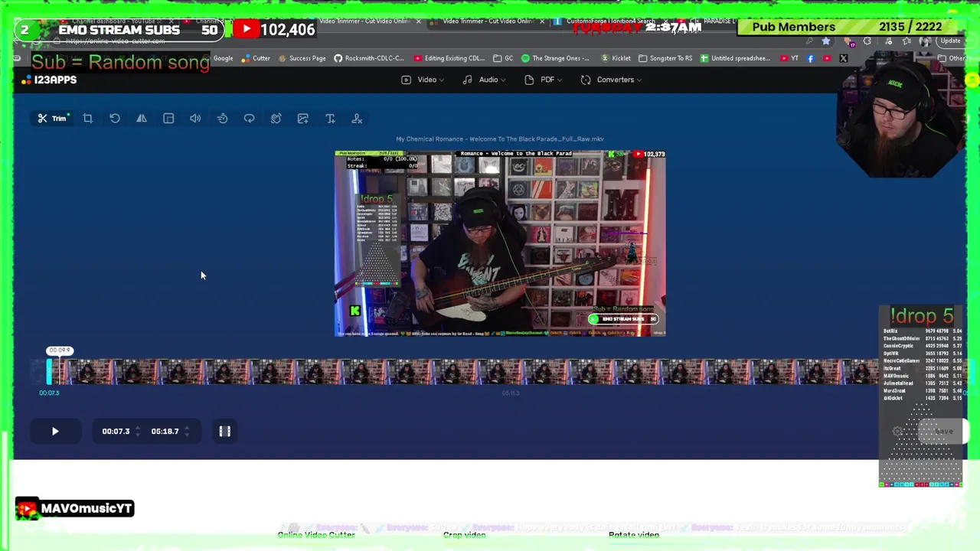Image resolution: width=980 pixels, height=551 pixels.
Task: Open the Crop video link
Action: pyautogui.click(x=464, y=535)
